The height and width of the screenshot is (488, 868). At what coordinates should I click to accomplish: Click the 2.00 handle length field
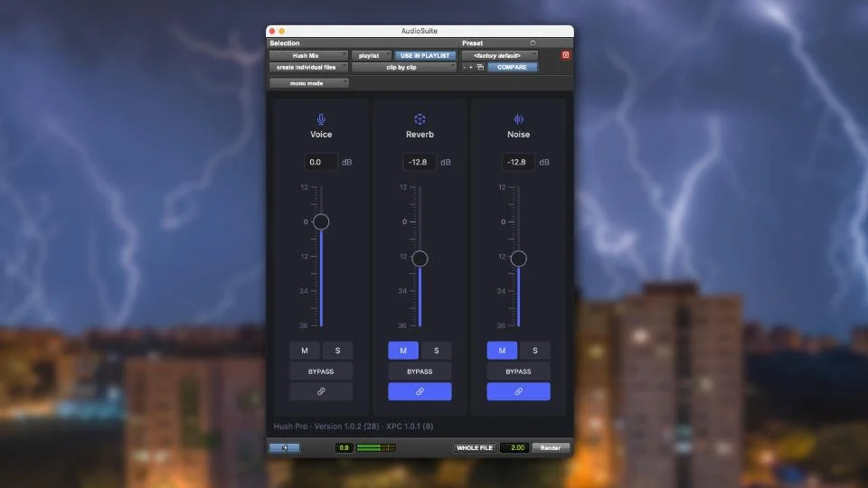[514, 447]
